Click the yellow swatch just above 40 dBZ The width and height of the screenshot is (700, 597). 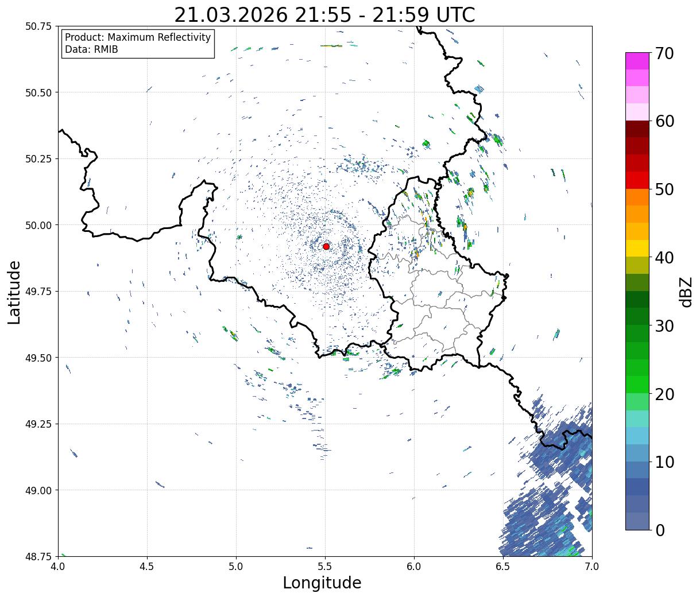tap(637, 249)
